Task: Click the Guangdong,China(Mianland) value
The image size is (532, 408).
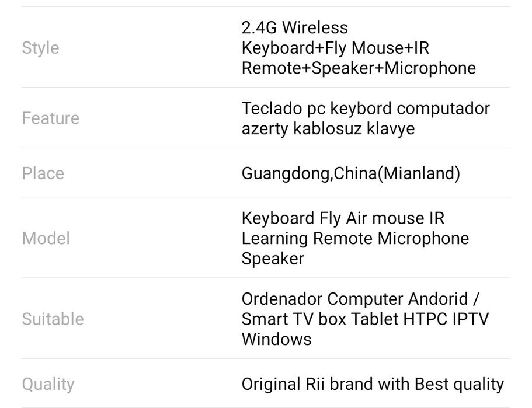Action: pyautogui.click(x=350, y=173)
